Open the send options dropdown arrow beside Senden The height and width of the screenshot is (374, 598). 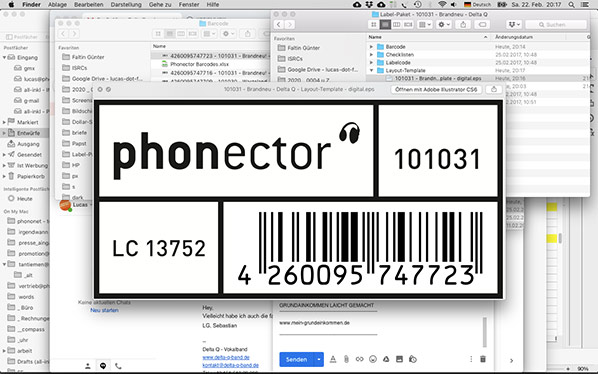tap(319, 359)
